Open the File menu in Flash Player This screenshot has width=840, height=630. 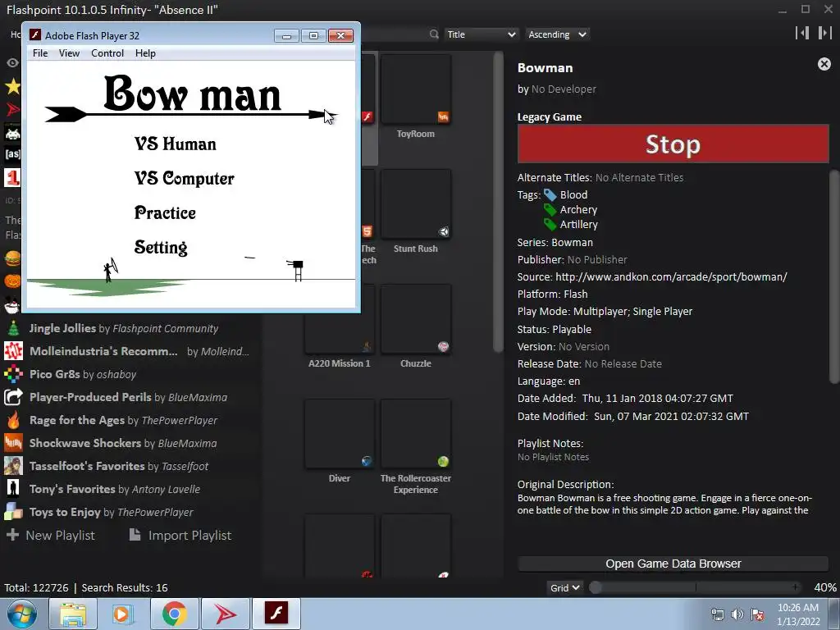[x=40, y=53]
